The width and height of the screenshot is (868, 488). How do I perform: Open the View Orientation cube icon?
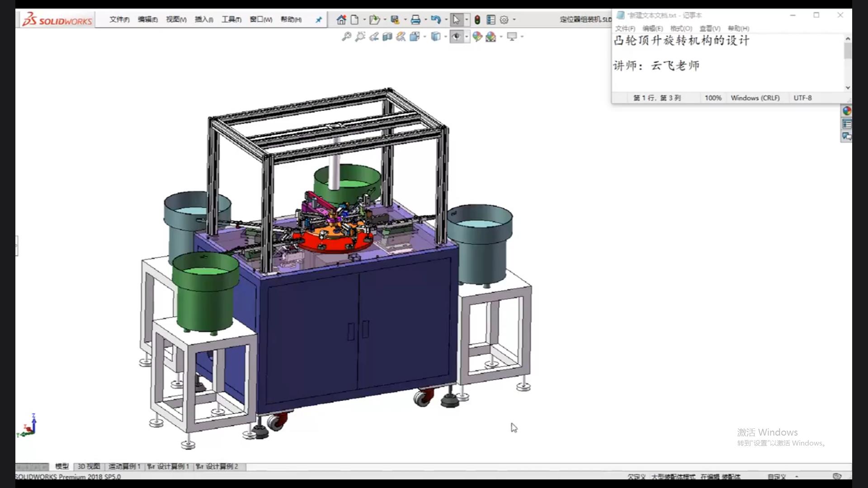point(415,37)
